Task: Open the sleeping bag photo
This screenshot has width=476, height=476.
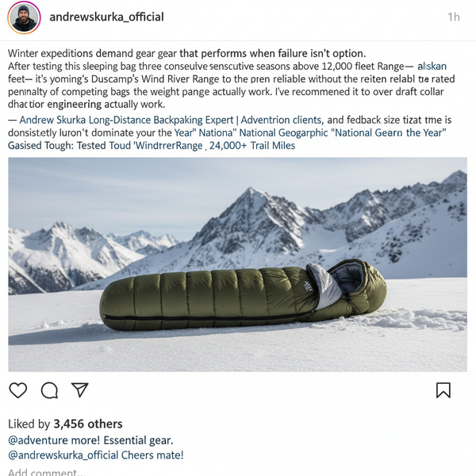Action: click(237, 264)
